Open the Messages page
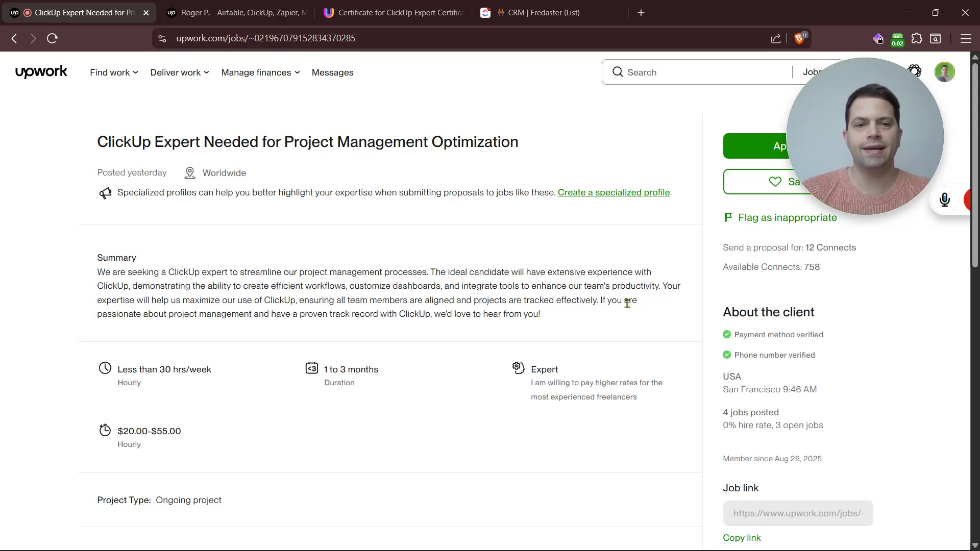Viewport: 980px width, 551px height. click(x=333, y=72)
